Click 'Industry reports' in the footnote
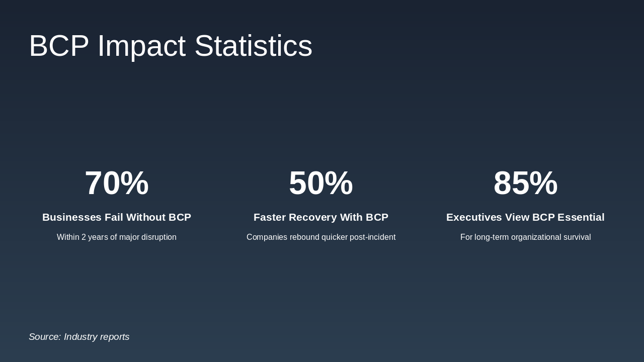The image size is (644, 362). click(x=97, y=337)
